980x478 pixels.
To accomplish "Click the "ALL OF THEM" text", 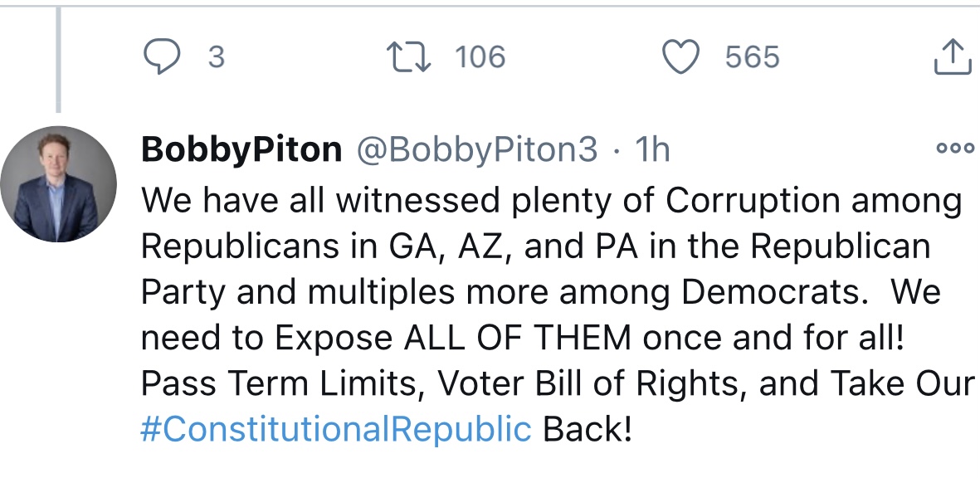I will tap(507, 338).
